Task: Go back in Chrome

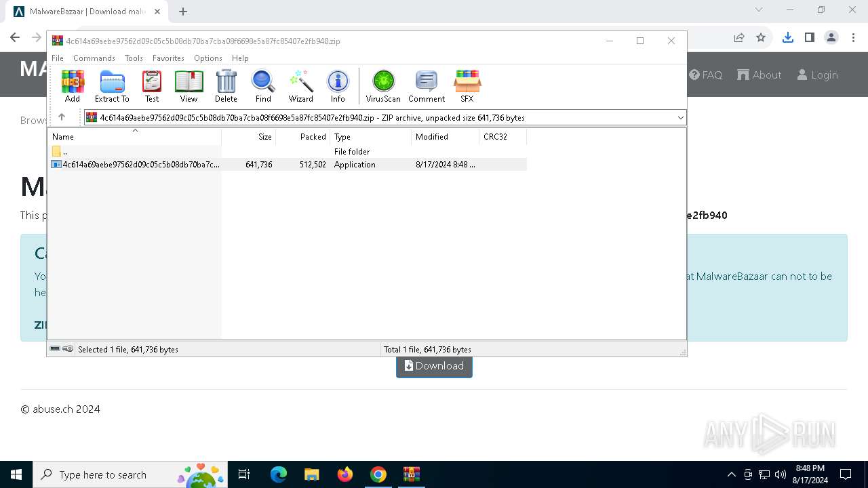Action: 15,38
